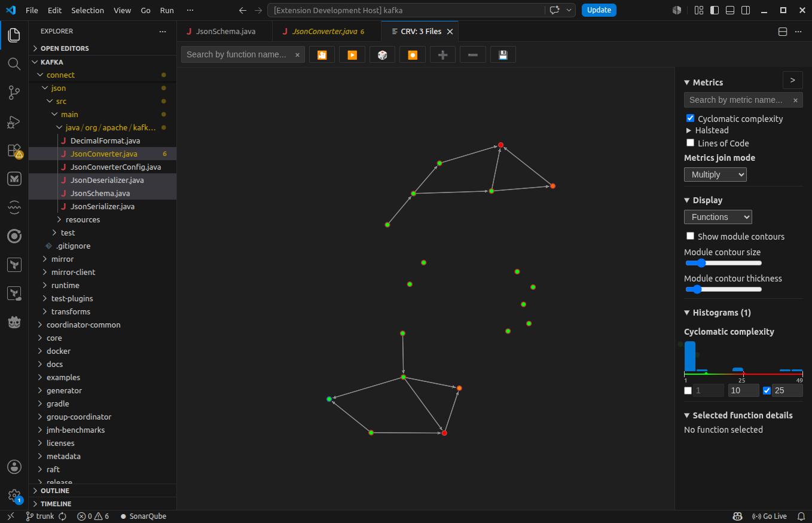Click the dice randomize layout button
The width and height of the screenshot is (812, 523).
pos(382,54)
